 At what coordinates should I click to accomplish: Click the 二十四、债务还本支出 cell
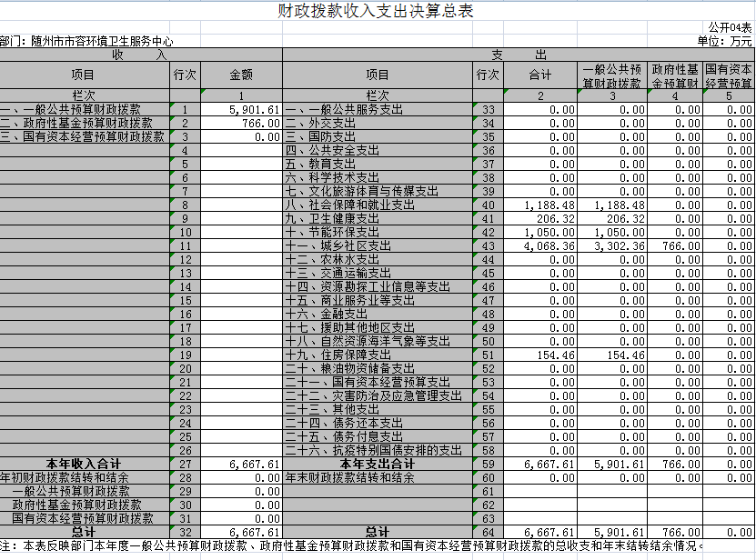(378, 423)
